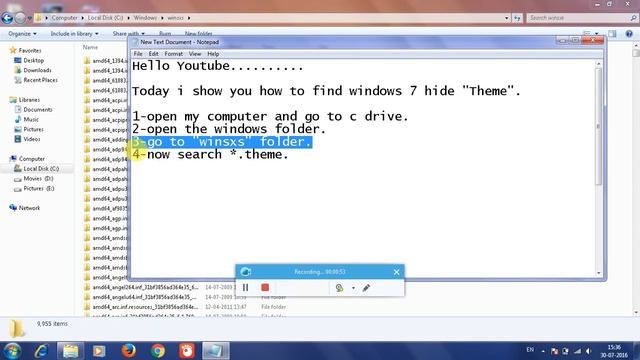Click the Windows segment in the address breadcrumb
Screen dimensions: 640x360
click(x=145, y=18)
